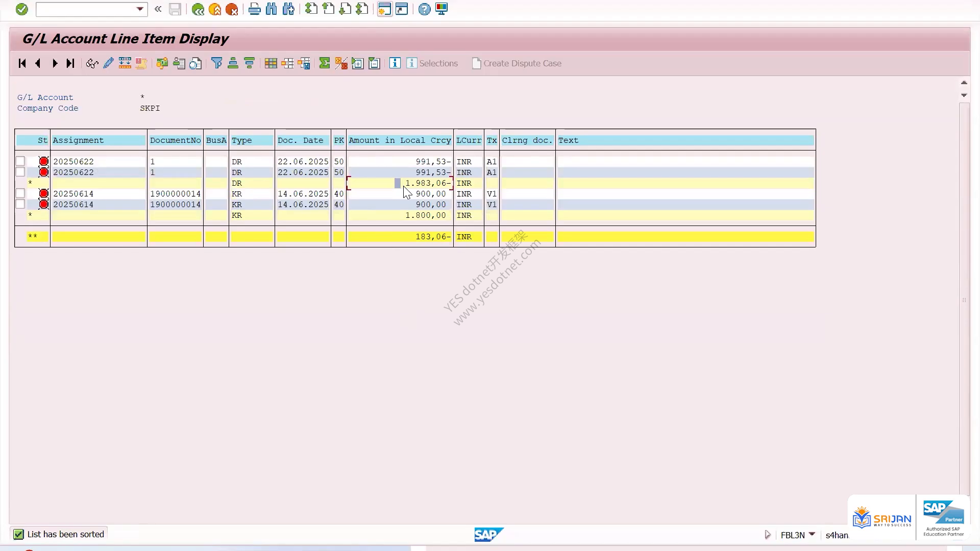Check the second 20250622 row checkbox
The image size is (980, 551).
pyautogui.click(x=20, y=172)
